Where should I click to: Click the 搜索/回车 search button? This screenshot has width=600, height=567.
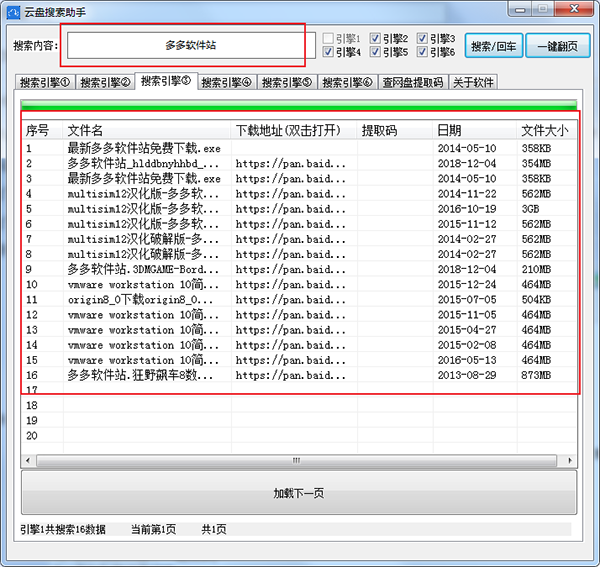point(494,46)
